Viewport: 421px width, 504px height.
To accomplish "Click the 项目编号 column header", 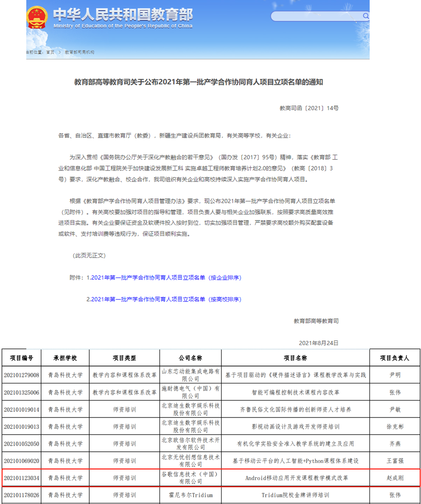I will 22,358.
